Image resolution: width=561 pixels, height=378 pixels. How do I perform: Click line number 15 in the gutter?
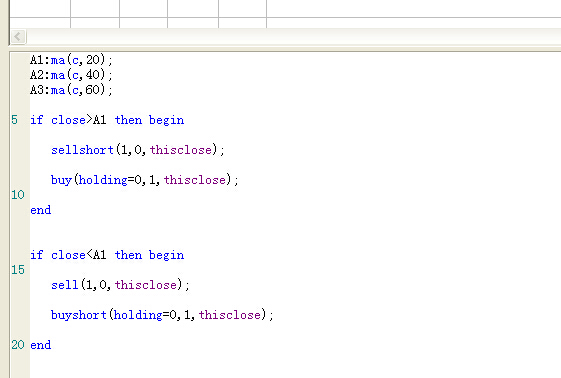pyautogui.click(x=18, y=270)
